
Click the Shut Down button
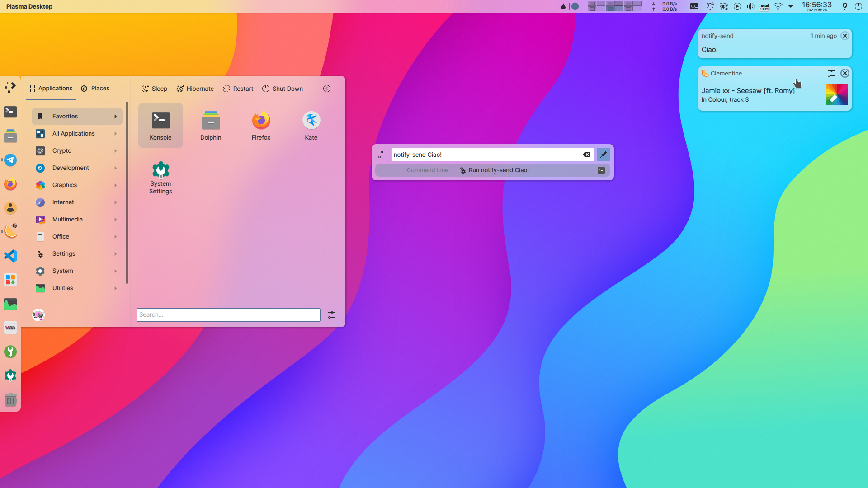(283, 89)
